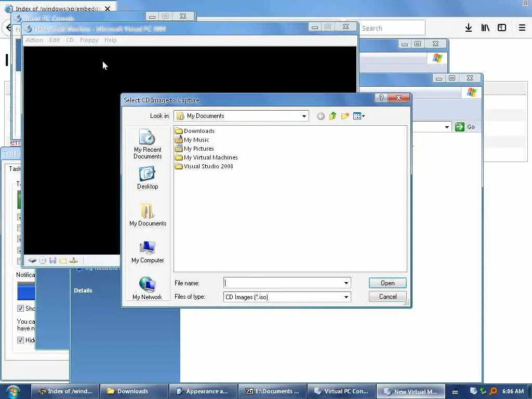Switch to Virtual PC Console taskbar button

pyautogui.click(x=342, y=391)
